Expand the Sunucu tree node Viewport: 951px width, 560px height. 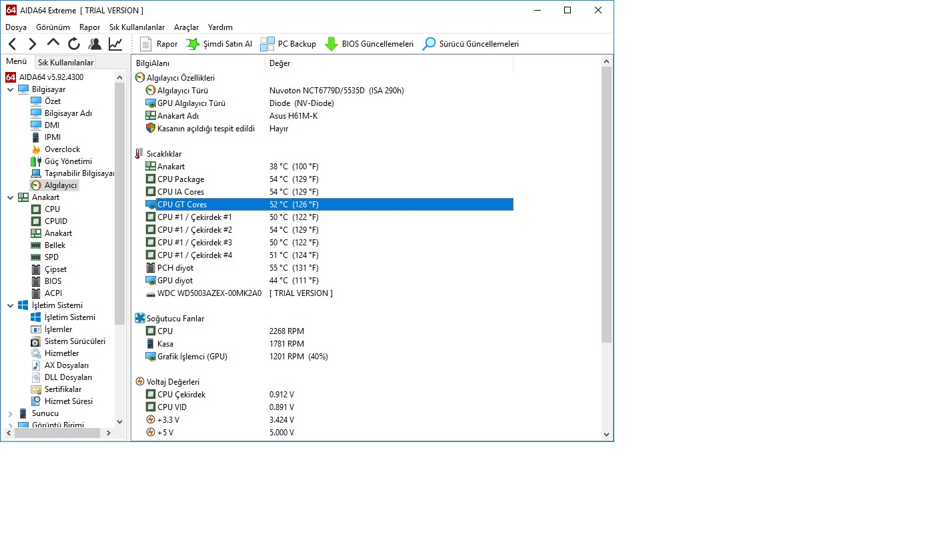click(10, 413)
